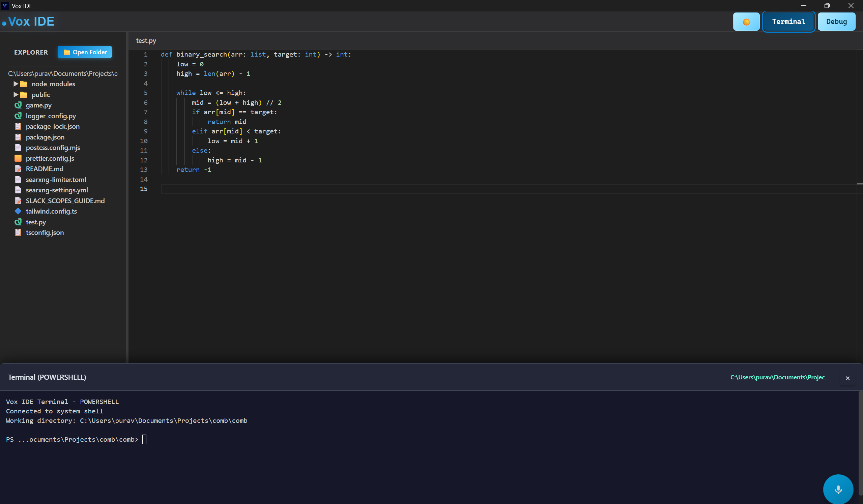The width and height of the screenshot is (863, 504).
Task: Close the terminal panel with X
Action: (x=847, y=378)
